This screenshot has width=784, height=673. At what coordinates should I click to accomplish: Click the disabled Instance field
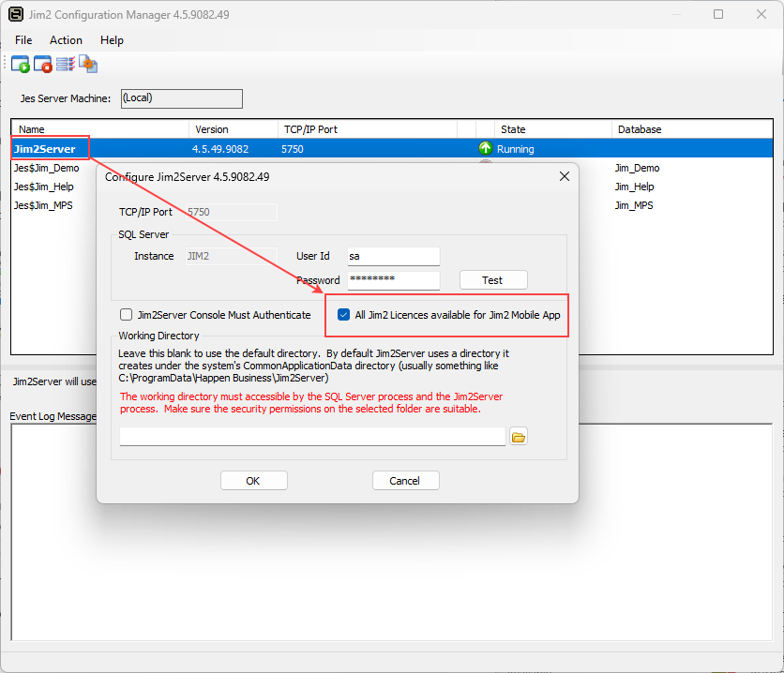[231, 256]
